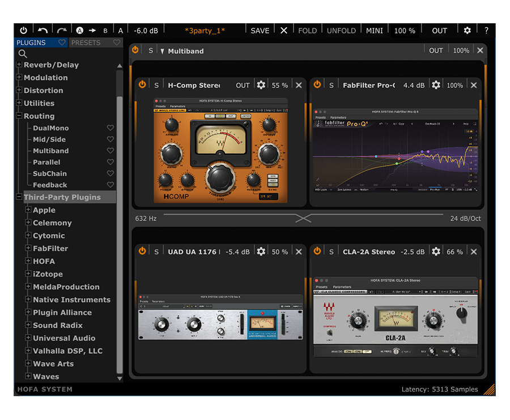Click the FOLD button

pos(307,31)
